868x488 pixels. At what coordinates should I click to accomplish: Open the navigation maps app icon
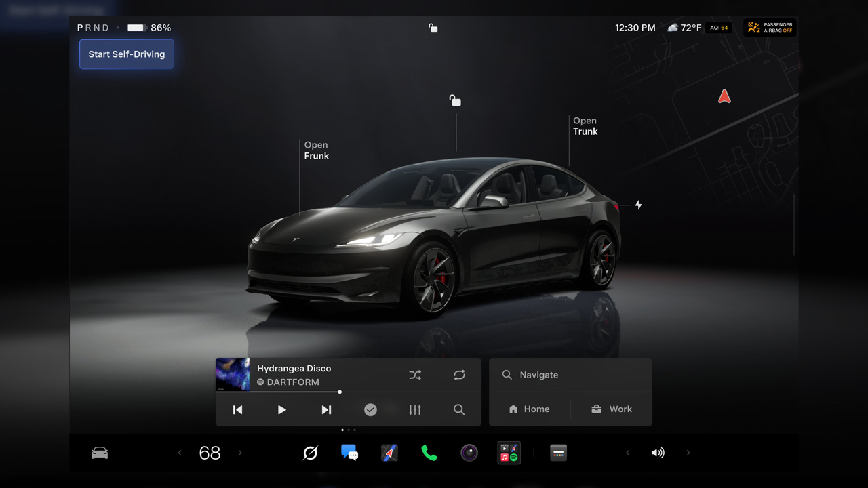(389, 453)
